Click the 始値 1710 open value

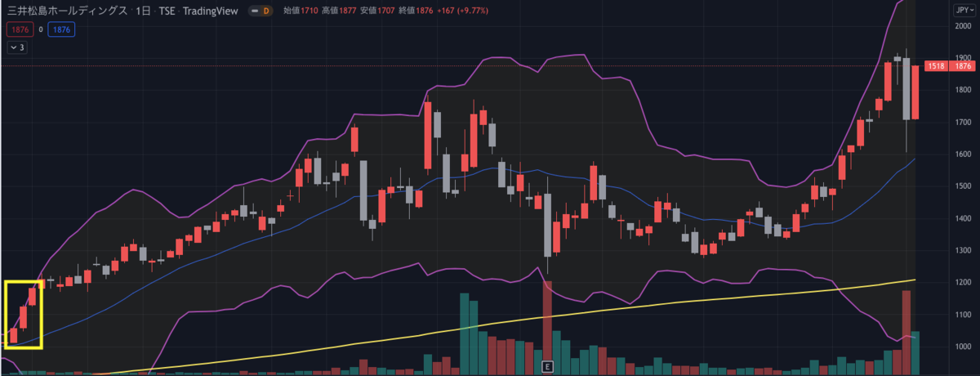click(300, 10)
